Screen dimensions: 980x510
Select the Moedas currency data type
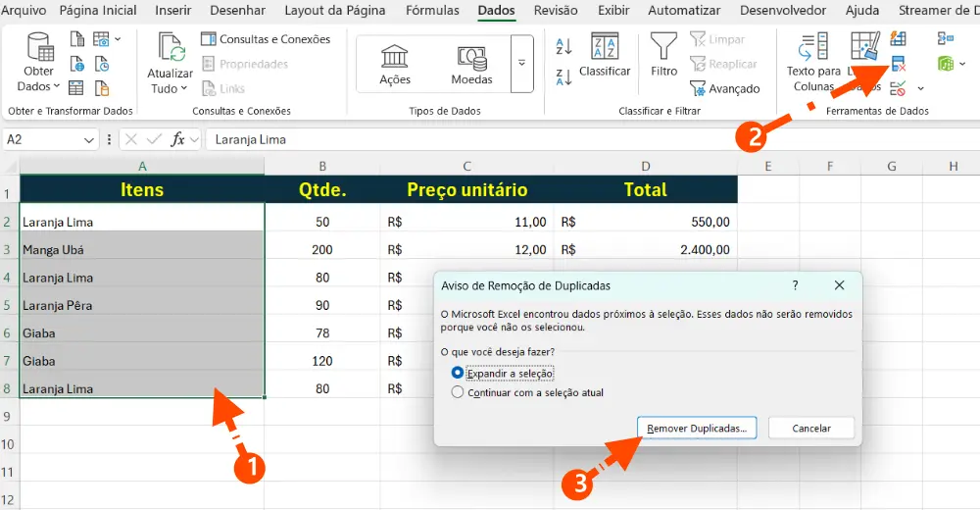point(472,65)
